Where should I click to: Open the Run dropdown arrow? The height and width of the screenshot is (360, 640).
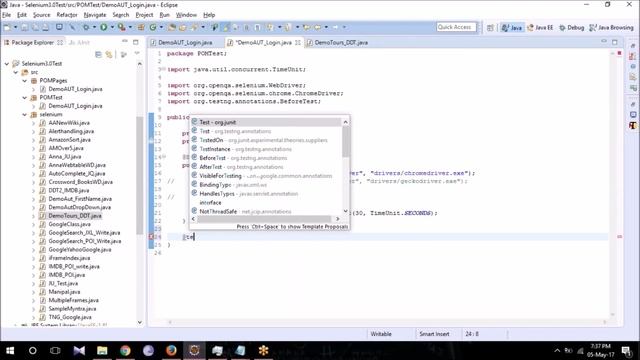(x=112, y=27)
